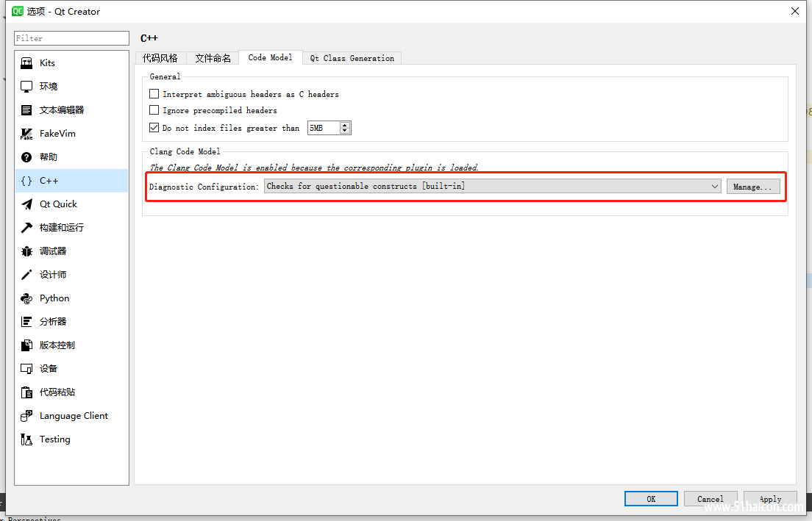
Task: Close the Qt Creator options dialog
Action: [x=795, y=11]
